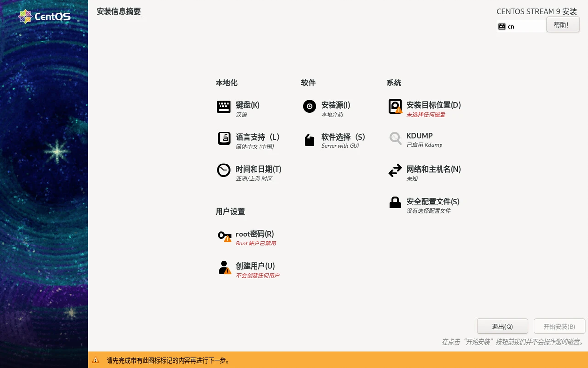Click the language support icon beside 语言支持
Image resolution: width=588 pixels, height=368 pixels.
click(x=224, y=139)
